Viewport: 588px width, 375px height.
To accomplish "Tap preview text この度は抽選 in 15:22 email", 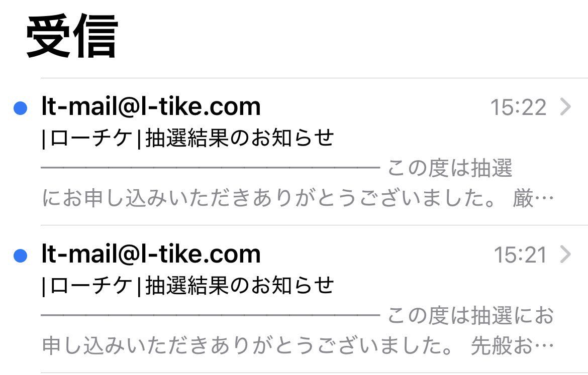I will [x=450, y=169].
